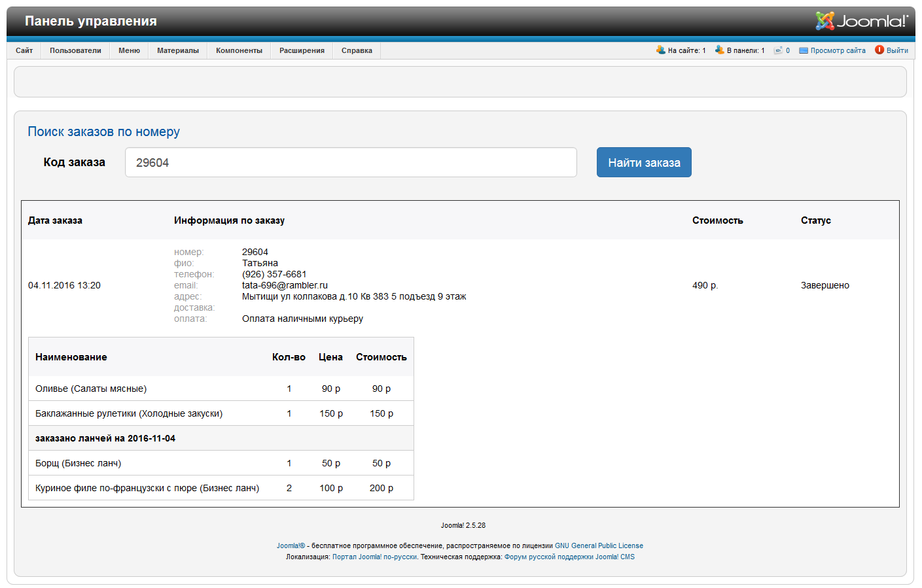Click заказано ланчей на 2016-11-04 row
Image resolution: width=922 pixels, height=588 pixels.
point(221,438)
